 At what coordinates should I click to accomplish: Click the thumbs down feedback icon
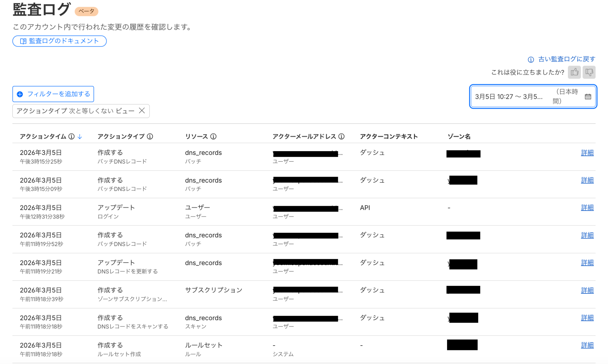[589, 72]
